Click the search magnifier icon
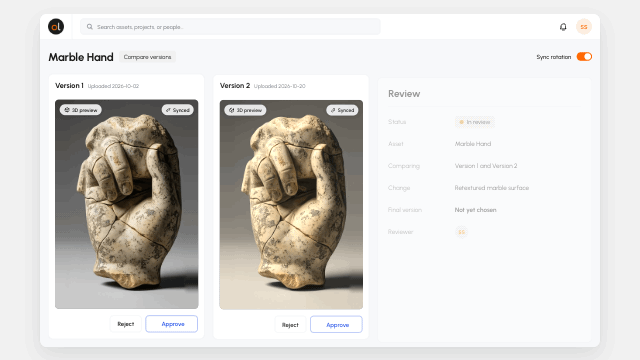The width and height of the screenshot is (640, 360). pos(89,27)
